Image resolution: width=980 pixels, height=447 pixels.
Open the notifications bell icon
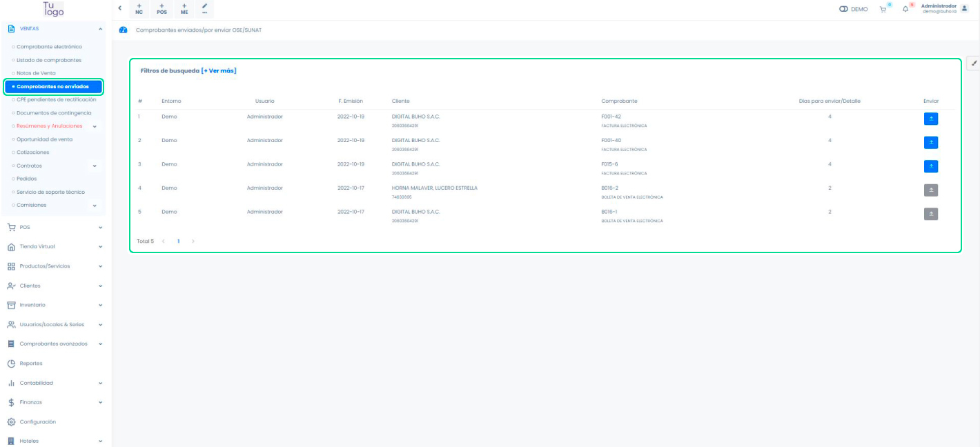(x=905, y=9)
